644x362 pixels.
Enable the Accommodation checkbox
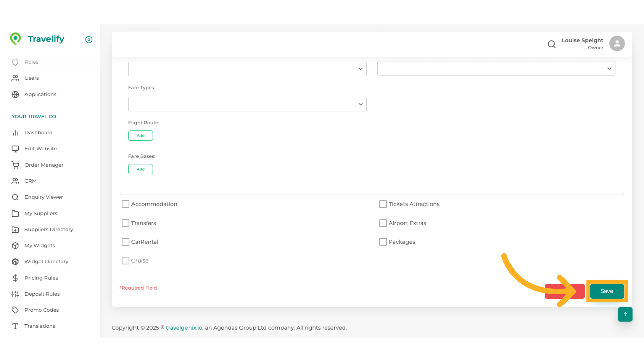[x=125, y=204]
